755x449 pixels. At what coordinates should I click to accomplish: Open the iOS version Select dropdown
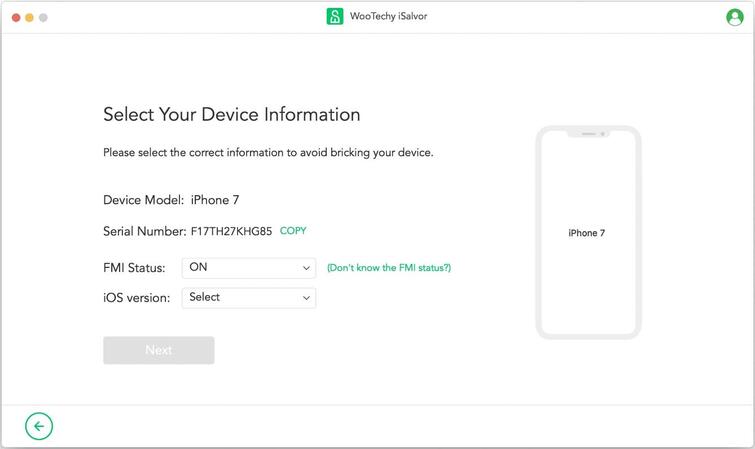248,298
